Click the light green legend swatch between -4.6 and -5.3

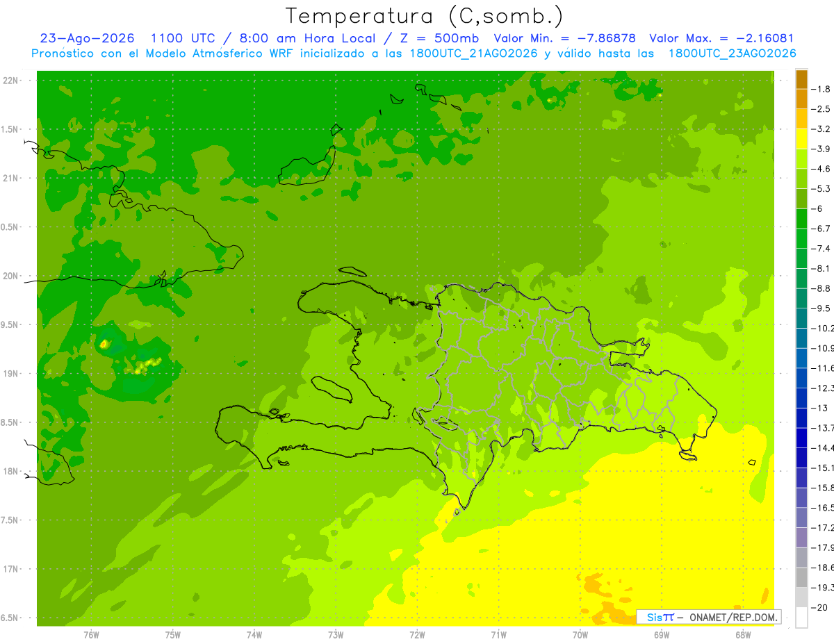pos(801,179)
